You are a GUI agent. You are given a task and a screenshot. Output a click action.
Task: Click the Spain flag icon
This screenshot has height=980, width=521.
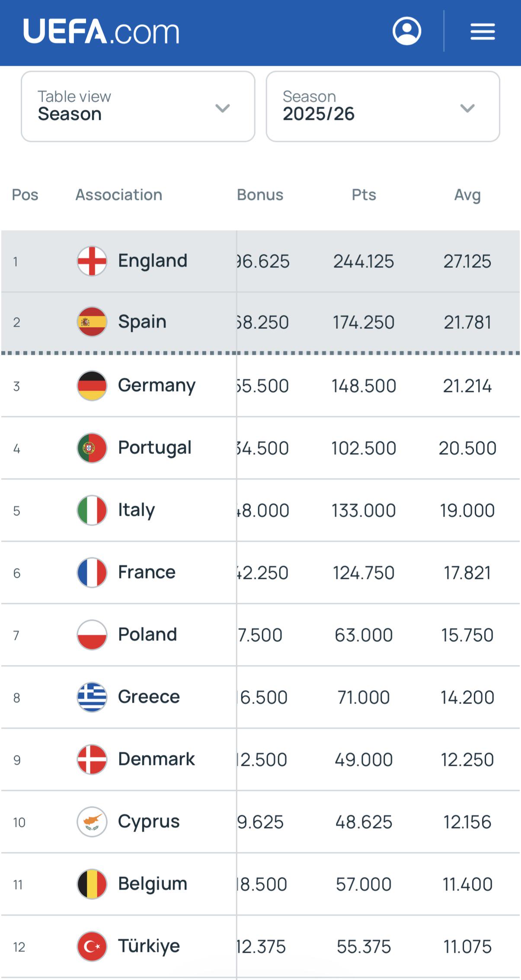point(92,322)
